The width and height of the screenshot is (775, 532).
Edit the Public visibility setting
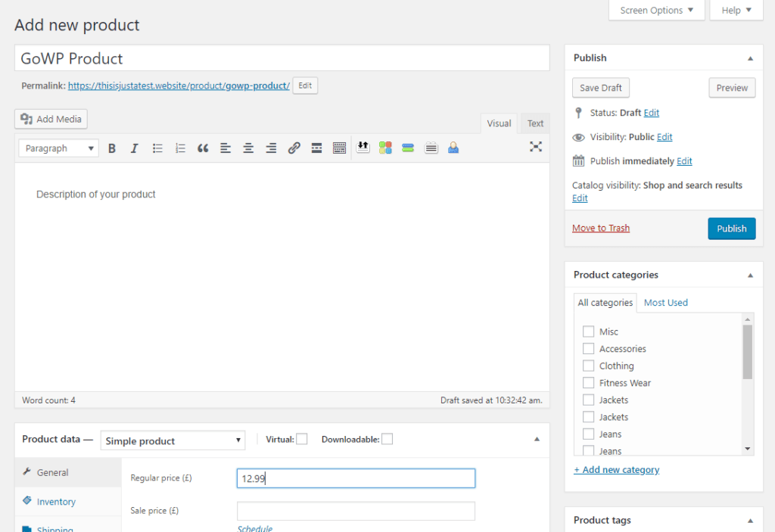tap(665, 137)
